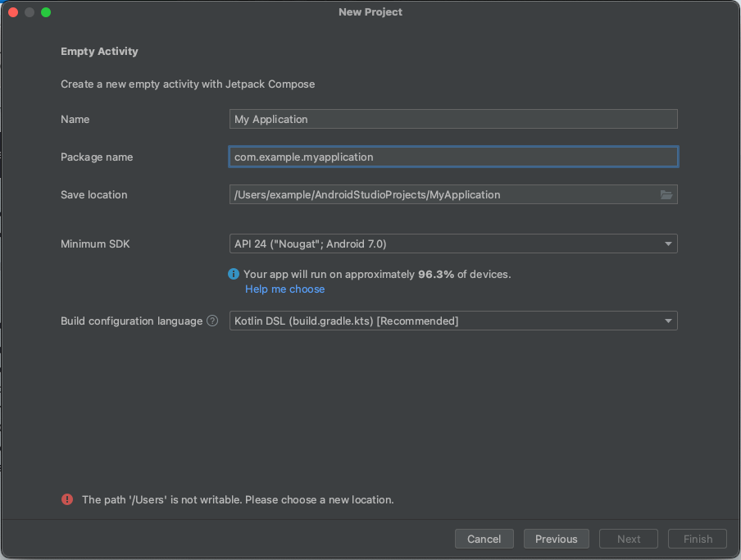Click the blue info icon near device percentage
This screenshot has height=560, width=741.
[234, 274]
